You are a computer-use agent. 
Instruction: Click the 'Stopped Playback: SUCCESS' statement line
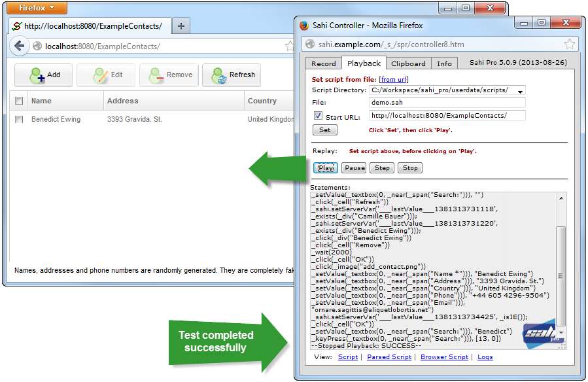pyautogui.click(x=366, y=345)
